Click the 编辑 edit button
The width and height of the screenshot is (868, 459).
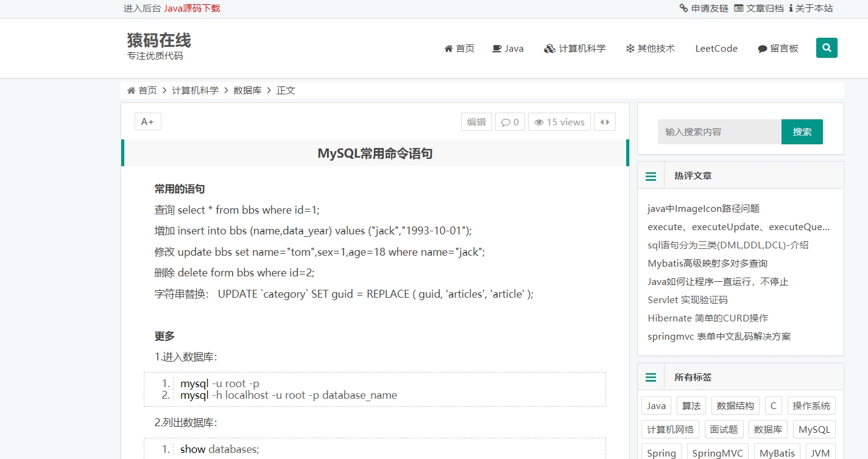476,122
